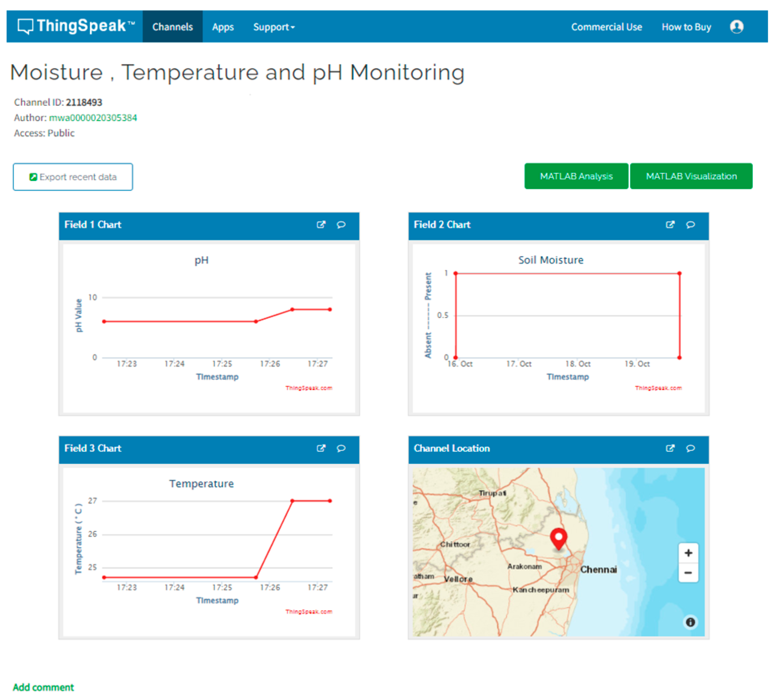Open author mwa0000020305384 profile link
The height and width of the screenshot is (700, 775).
[93, 118]
